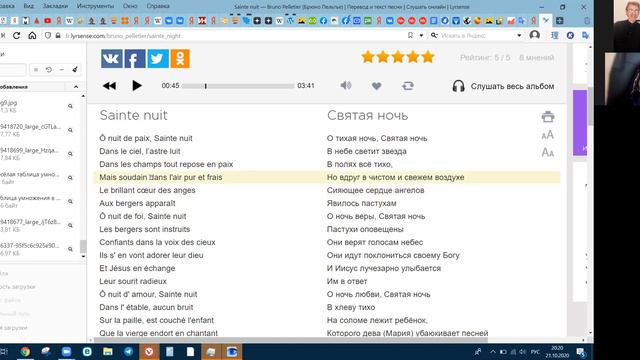Switch to the YouTube tab
Viewport: 640px width, 360px height.
pos(48,20)
